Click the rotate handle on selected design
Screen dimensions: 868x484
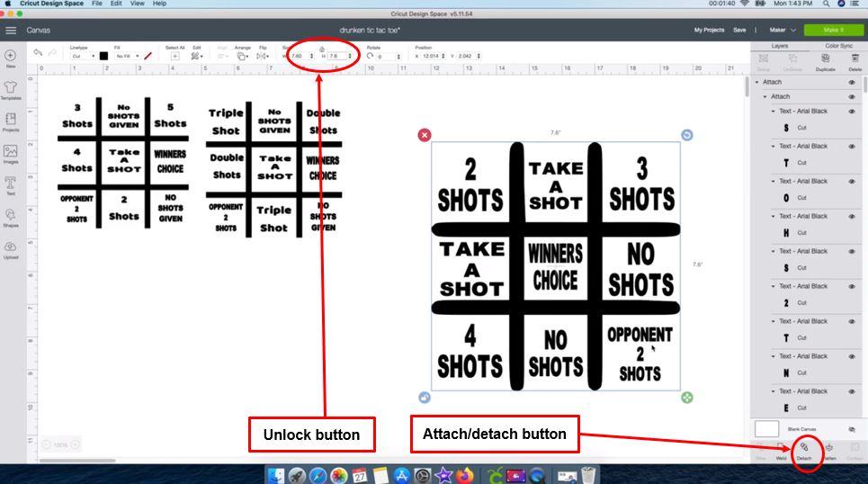(x=687, y=135)
